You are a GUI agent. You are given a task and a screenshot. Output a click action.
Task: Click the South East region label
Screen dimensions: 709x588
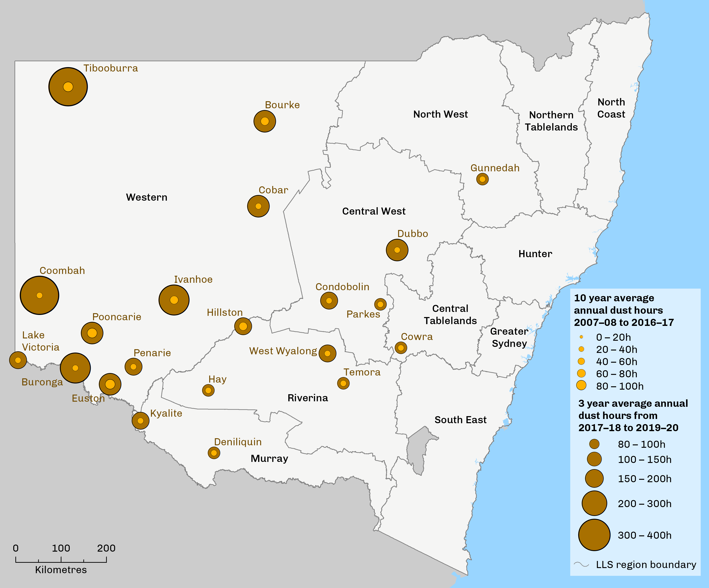point(460,420)
